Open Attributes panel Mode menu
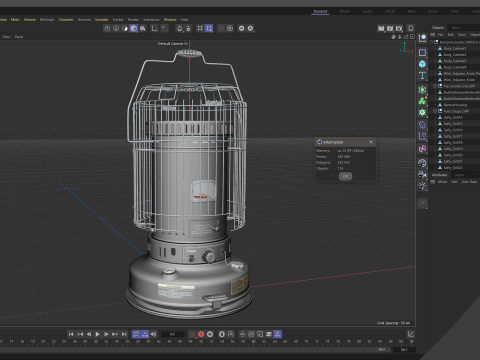480x360 pixels. coord(442,182)
